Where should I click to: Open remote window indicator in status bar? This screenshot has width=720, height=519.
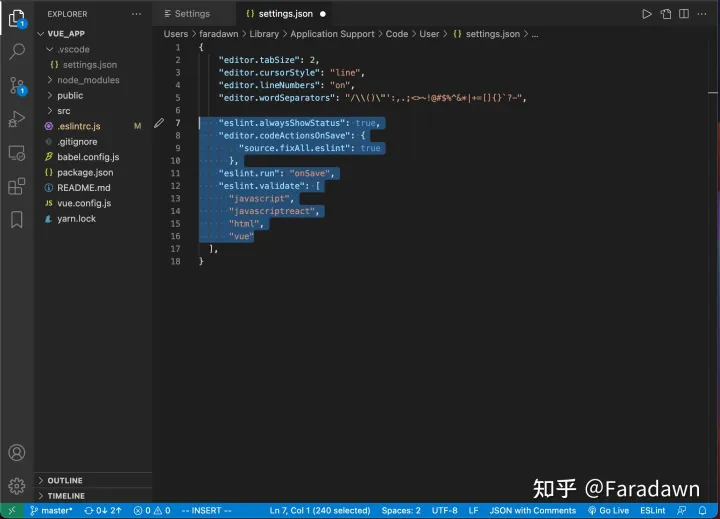pos(12,510)
